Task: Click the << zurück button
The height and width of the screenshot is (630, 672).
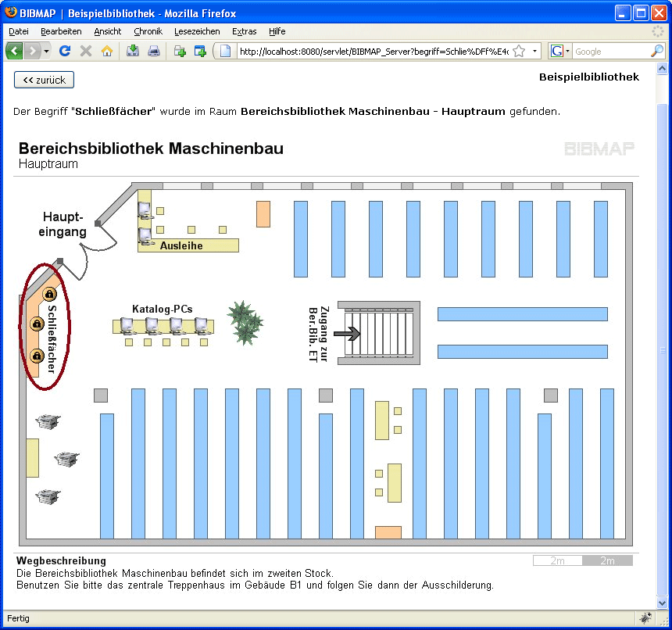Action: click(x=44, y=80)
